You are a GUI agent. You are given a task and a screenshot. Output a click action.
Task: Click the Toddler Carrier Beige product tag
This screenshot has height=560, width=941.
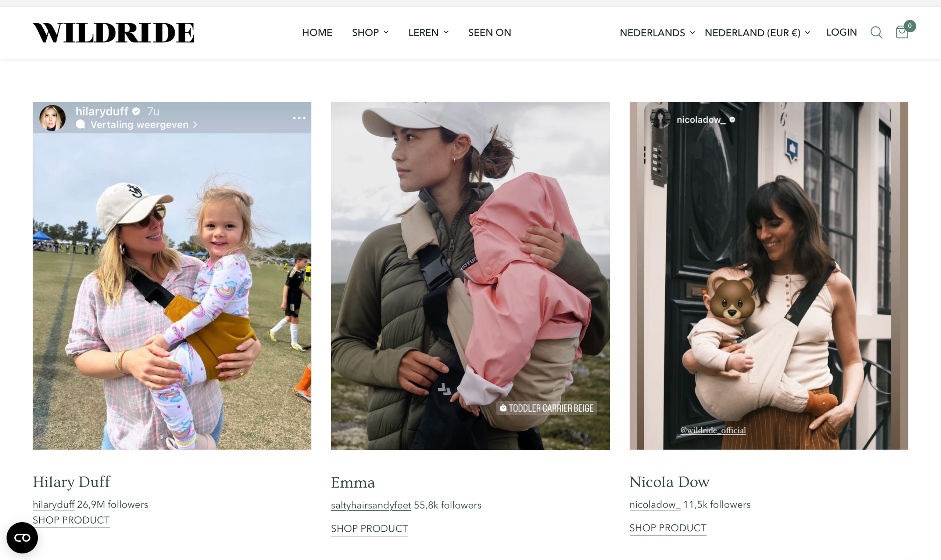coord(546,408)
